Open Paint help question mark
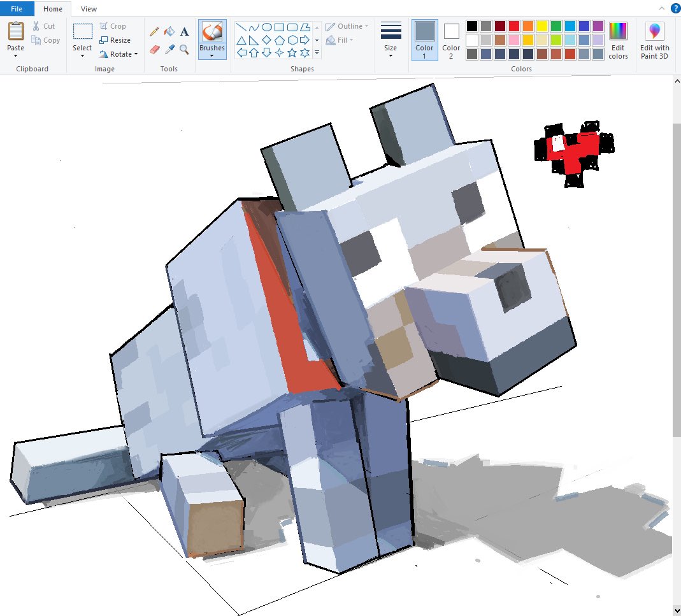The width and height of the screenshot is (681, 616). click(x=675, y=9)
